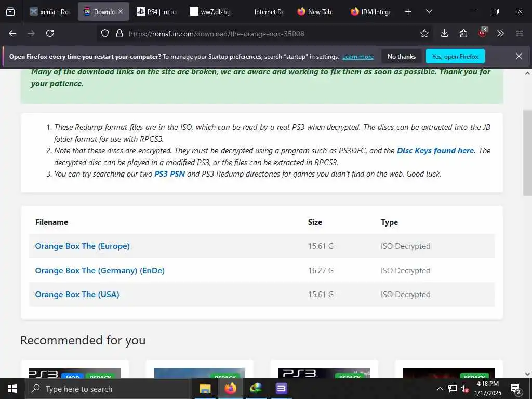Image resolution: width=532 pixels, height=399 pixels.
Task: Switch to New Tab tab
Action: click(317, 12)
